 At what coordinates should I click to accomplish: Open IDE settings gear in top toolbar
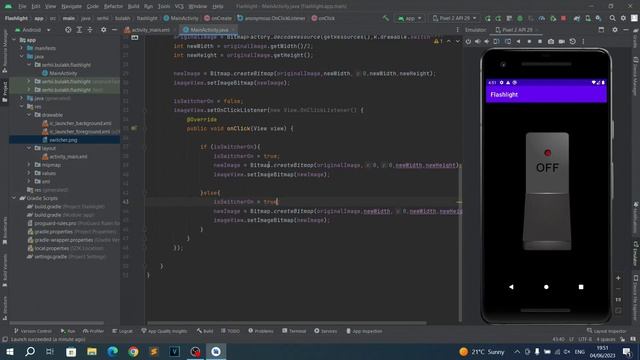pyautogui.click(x=623, y=18)
